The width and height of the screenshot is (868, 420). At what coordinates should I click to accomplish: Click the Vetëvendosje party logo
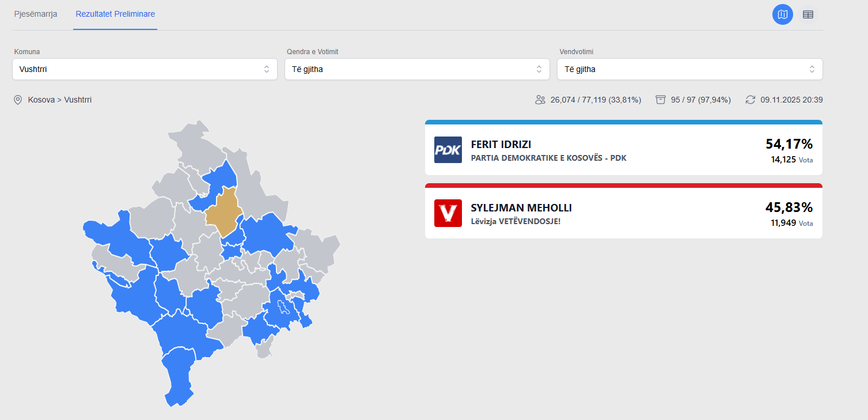[x=448, y=213]
